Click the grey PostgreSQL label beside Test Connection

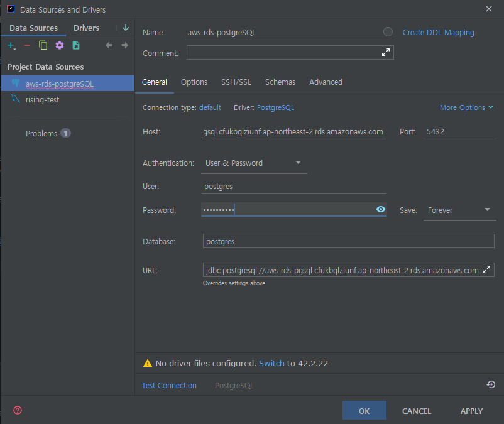tap(234, 386)
